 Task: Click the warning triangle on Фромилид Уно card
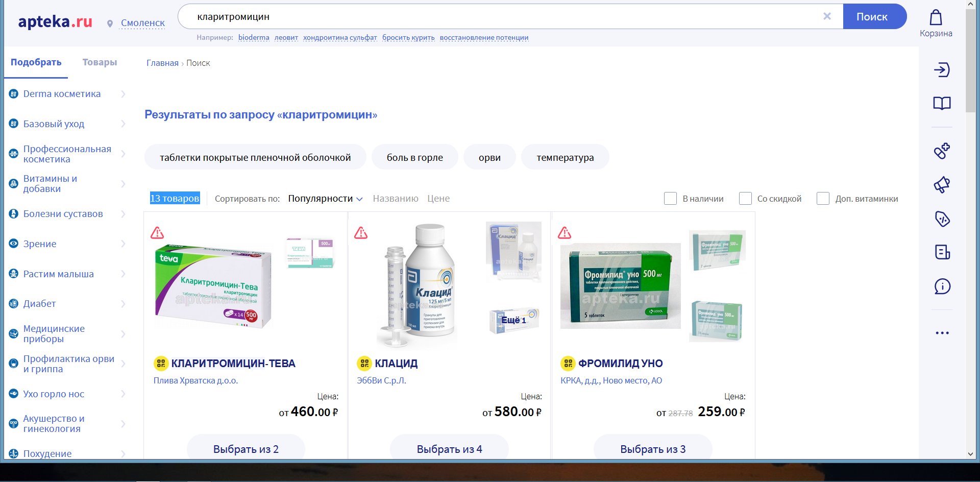(x=565, y=233)
